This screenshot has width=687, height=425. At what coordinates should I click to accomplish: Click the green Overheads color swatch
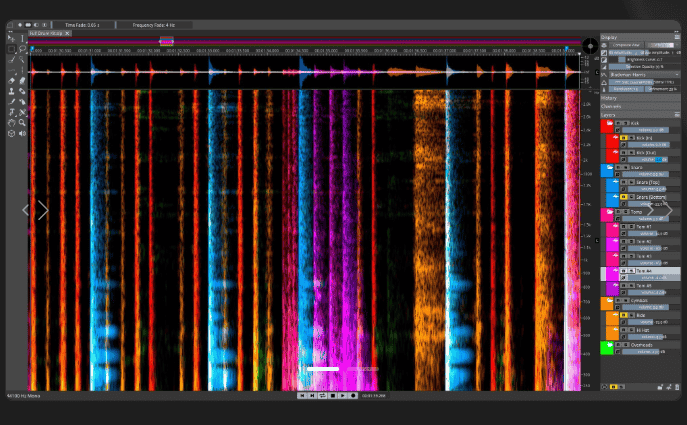(x=607, y=348)
